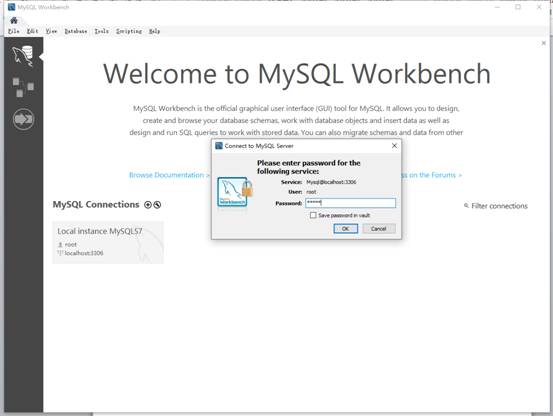Click the Workbench padlock icon in dialog
This screenshot has width=553, height=416.
[x=235, y=192]
